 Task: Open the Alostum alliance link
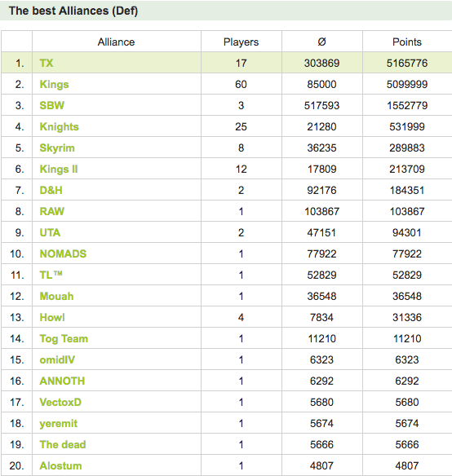(60, 465)
